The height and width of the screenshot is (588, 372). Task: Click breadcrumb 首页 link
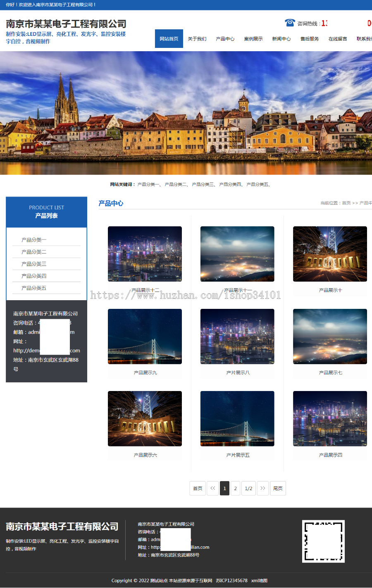click(x=346, y=203)
